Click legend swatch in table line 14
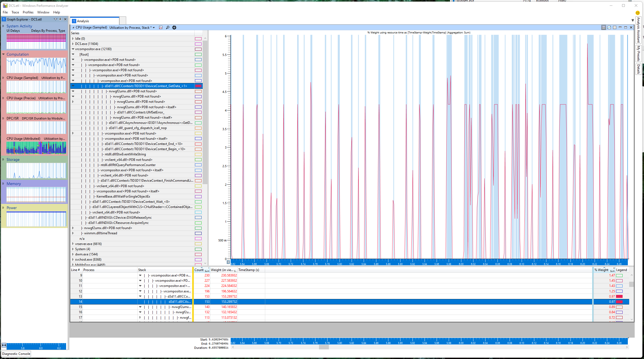 pos(619,302)
